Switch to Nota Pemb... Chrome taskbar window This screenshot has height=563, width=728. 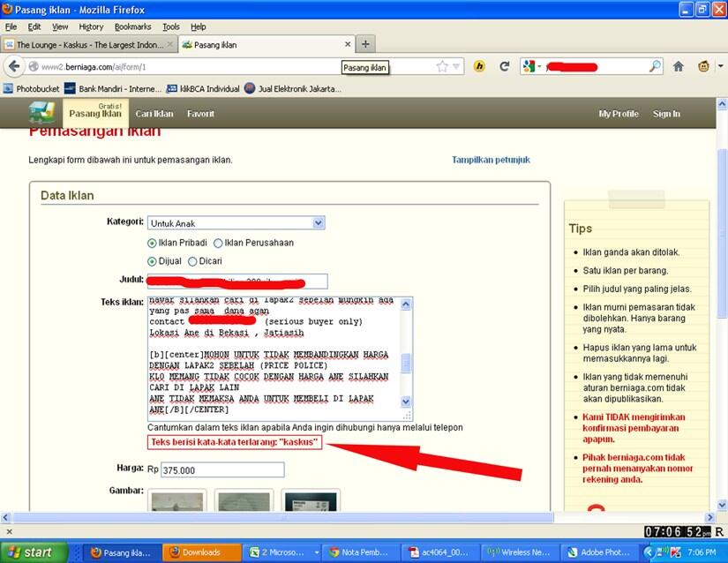click(361, 552)
